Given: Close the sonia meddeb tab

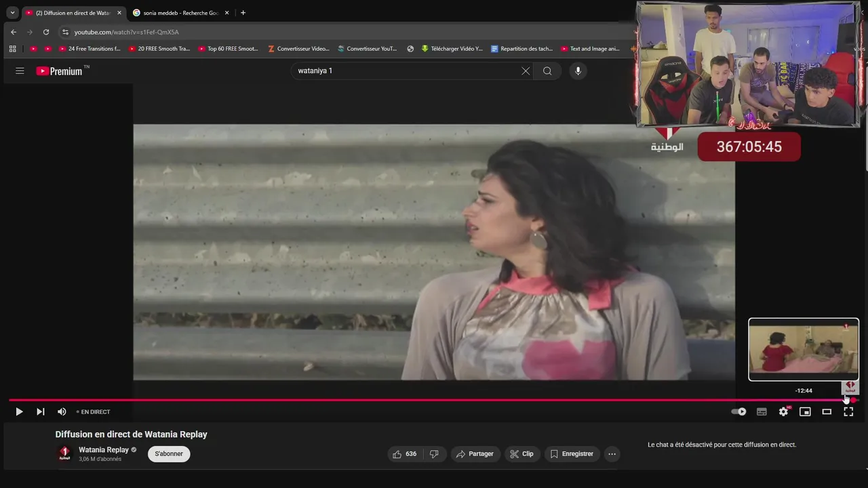Looking at the screenshot, I should coord(227,13).
